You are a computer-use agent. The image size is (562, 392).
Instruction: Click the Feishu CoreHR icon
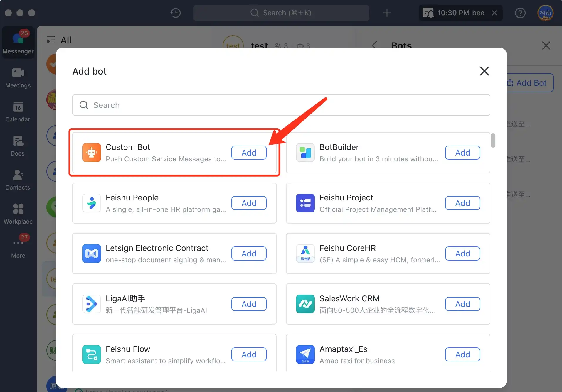[305, 254]
